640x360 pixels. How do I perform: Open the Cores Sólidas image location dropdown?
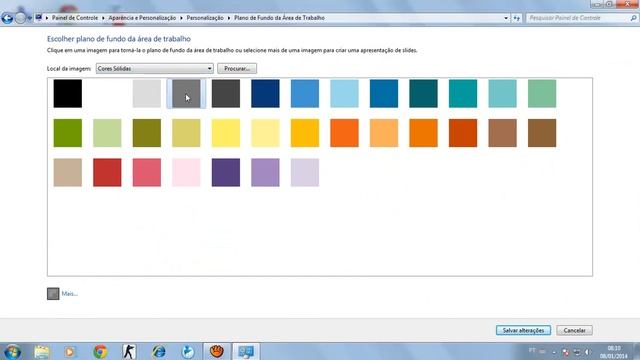pyautogui.click(x=155, y=69)
